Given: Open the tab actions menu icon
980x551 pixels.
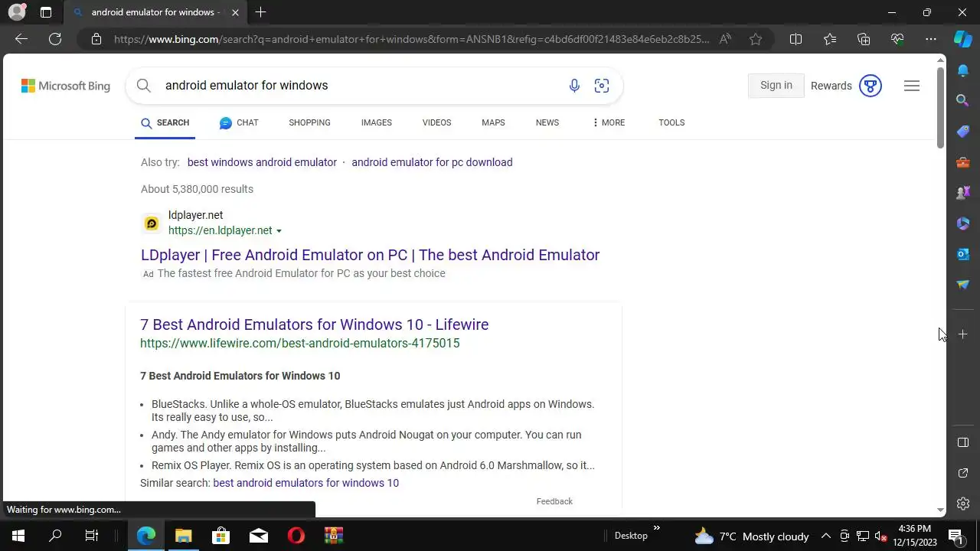Looking at the screenshot, I should pyautogui.click(x=46, y=12).
